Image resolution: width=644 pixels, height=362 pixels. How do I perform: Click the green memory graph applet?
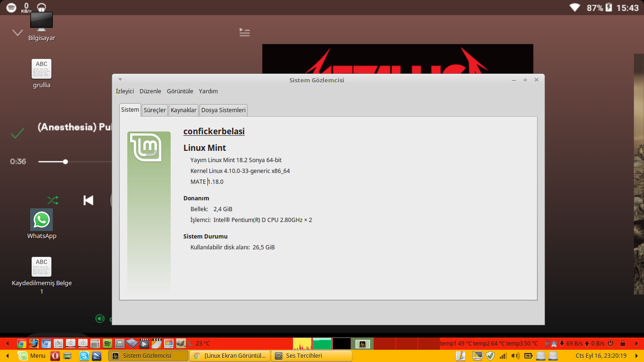coord(322,344)
